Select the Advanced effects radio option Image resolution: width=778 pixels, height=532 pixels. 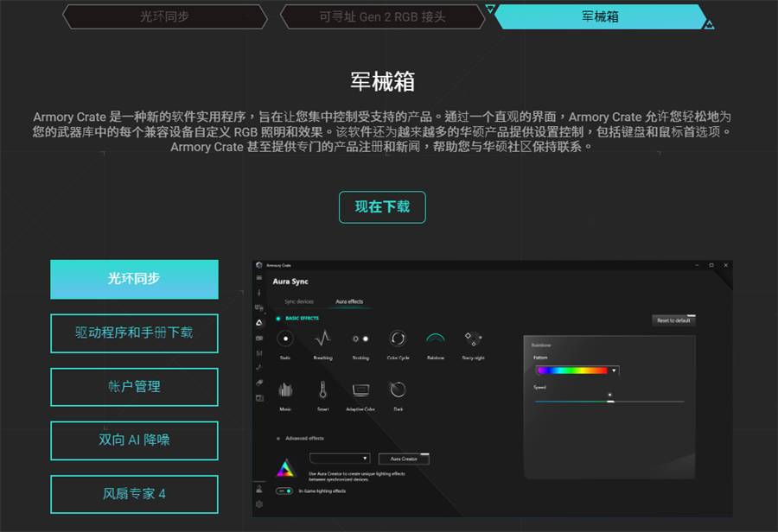(278, 438)
